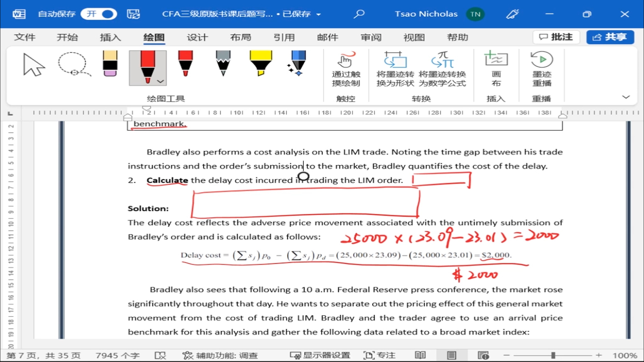Viewport: 644px width, 362px height.
Task: Choose the lasso select tool
Action: pyautogui.click(x=74, y=64)
